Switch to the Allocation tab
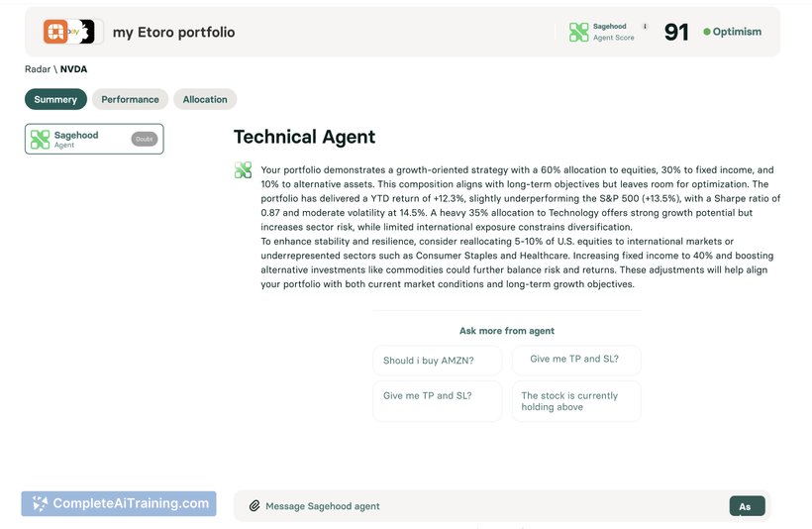The image size is (812, 529). 205,99
